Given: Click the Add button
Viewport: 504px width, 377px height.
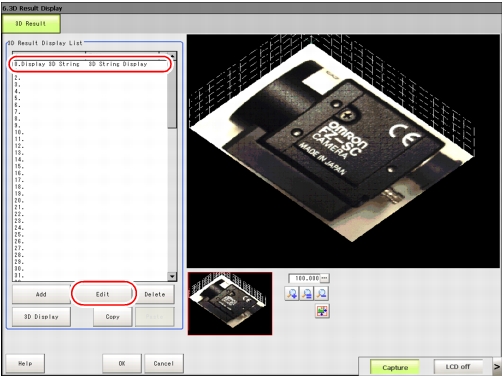Looking at the screenshot, I should (41, 294).
